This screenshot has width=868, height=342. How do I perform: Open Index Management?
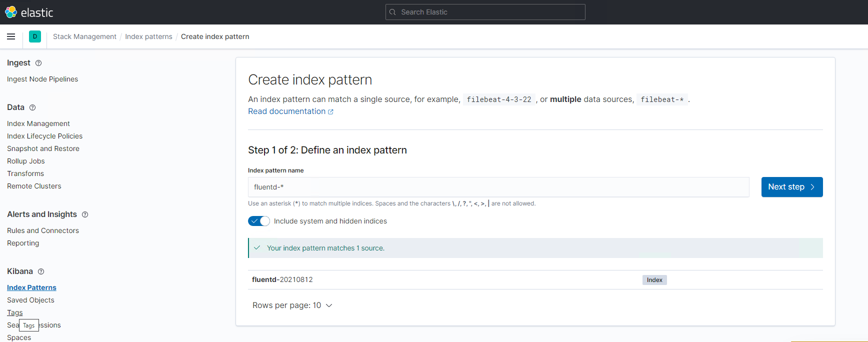click(x=38, y=123)
